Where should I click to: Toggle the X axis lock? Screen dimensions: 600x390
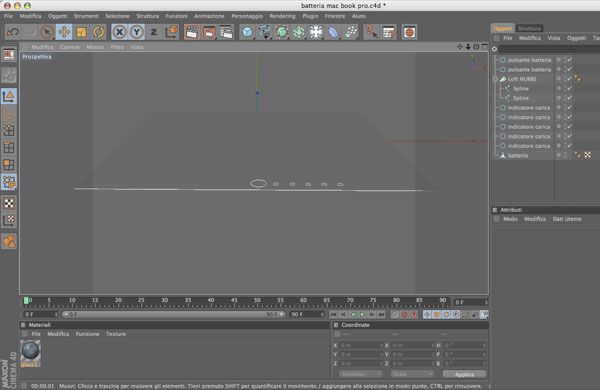(119, 32)
